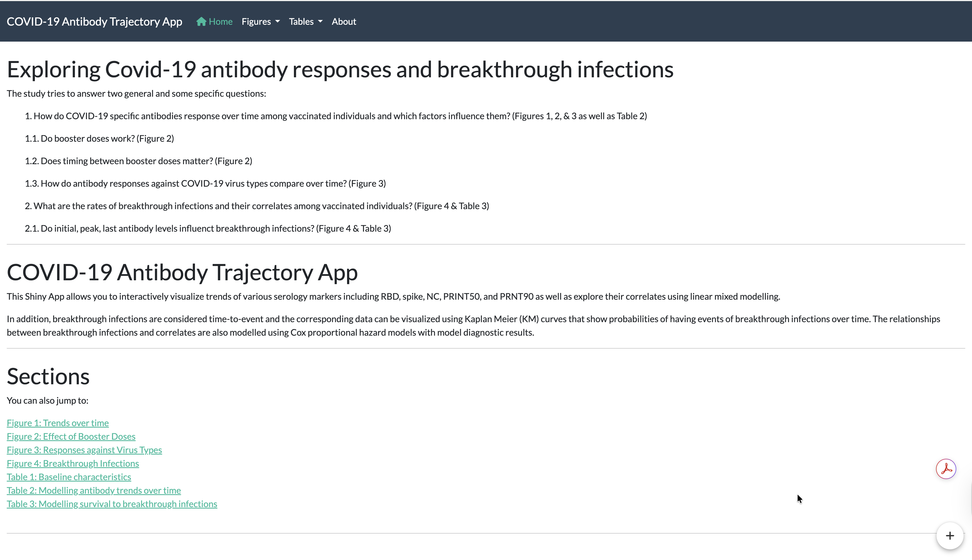The width and height of the screenshot is (972, 560).
Task: Open Table 3: Modelling survival link
Action: tap(112, 503)
